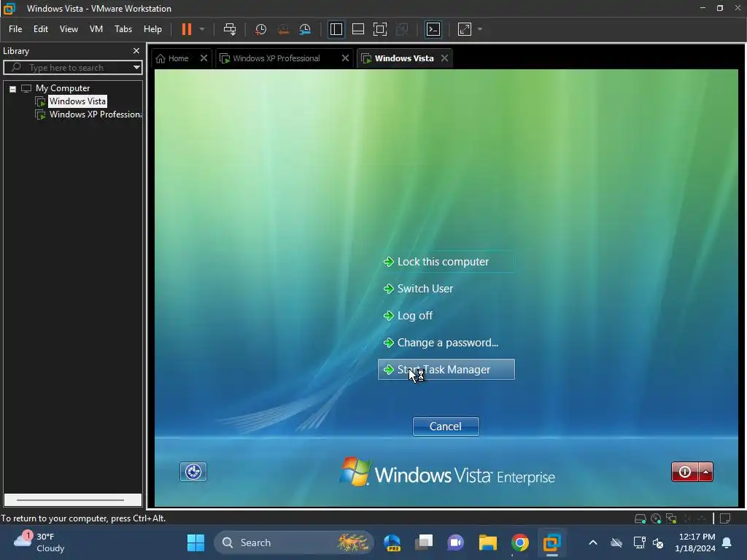Click the muted volume tray icon
The width and height of the screenshot is (747, 560).
(658, 542)
